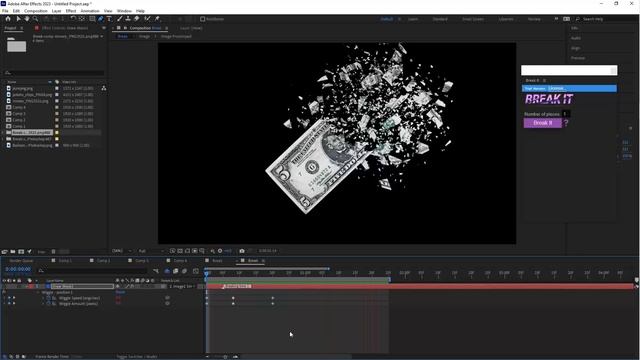The width and height of the screenshot is (640, 360).
Task: Open the Composition menu
Action: 36,11
